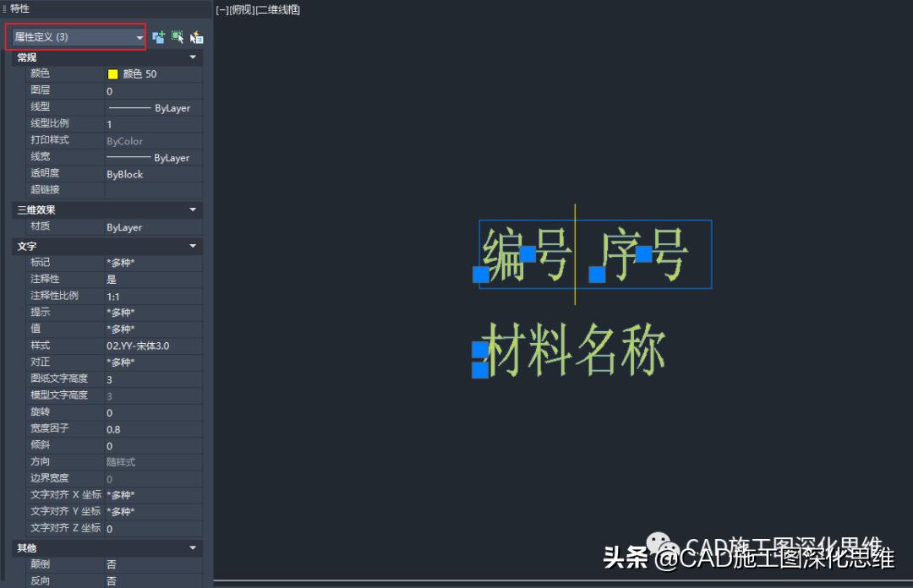Click the yellow 颜色 50 color swatch
This screenshot has width=913, height=588.
(x=112, y=73)
